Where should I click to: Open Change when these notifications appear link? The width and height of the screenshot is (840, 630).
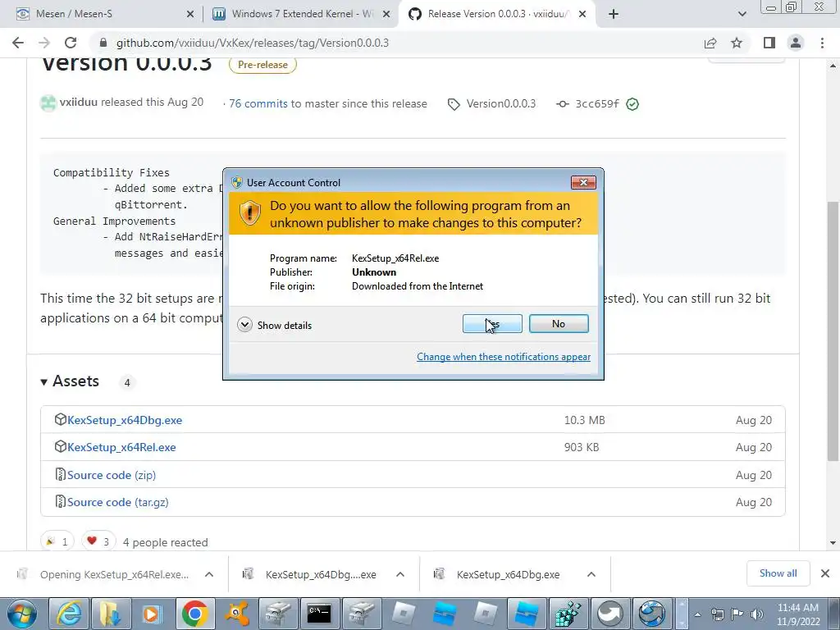[x=504, y=357]
